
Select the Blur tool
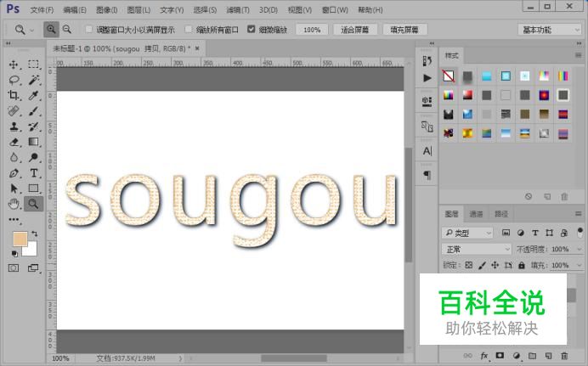[x=14, y=157]
